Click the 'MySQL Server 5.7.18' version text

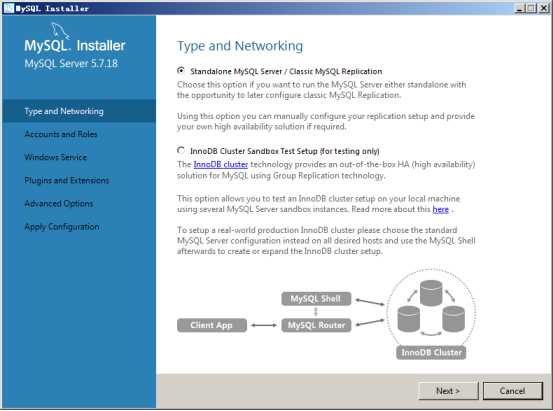tap(71, 64)
